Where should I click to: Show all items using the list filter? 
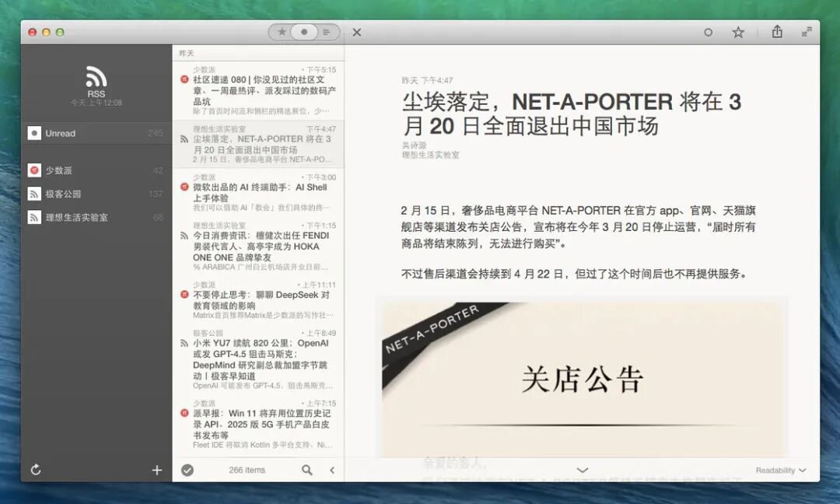click(x=327, y=32)
